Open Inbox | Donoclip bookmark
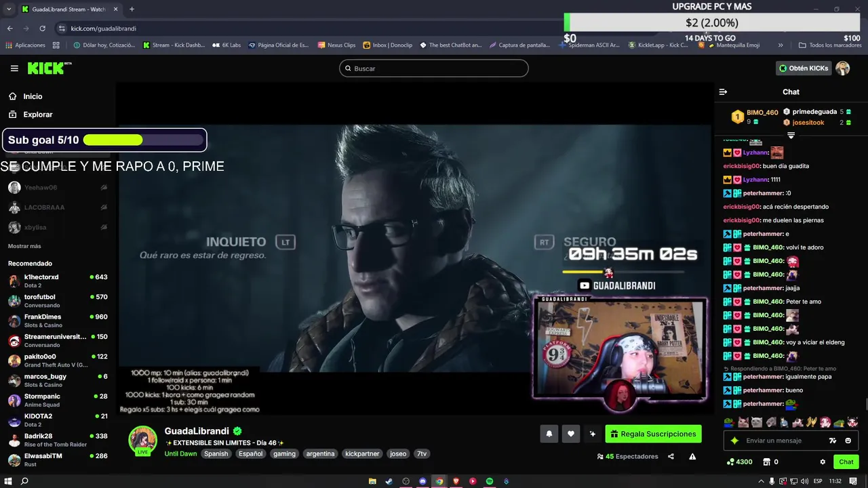Viewport: 868px width, 488px height. pyautogui.click(x=388, y=45)
